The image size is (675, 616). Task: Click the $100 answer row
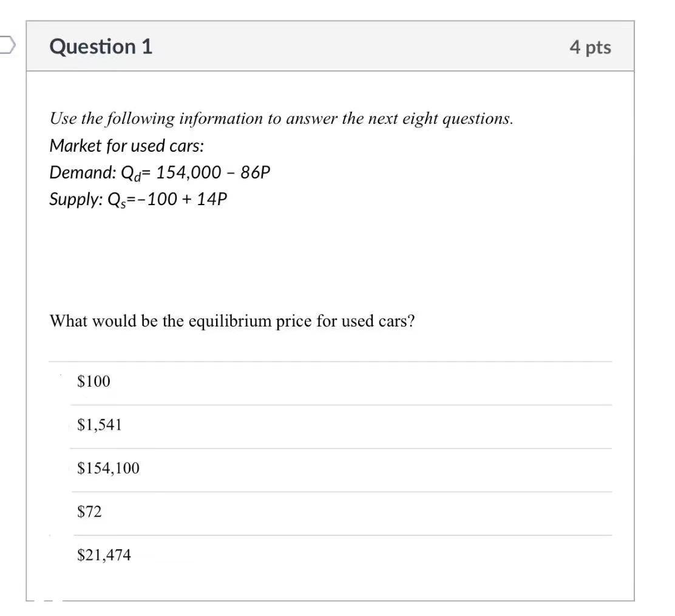click(x=334, y=381)
